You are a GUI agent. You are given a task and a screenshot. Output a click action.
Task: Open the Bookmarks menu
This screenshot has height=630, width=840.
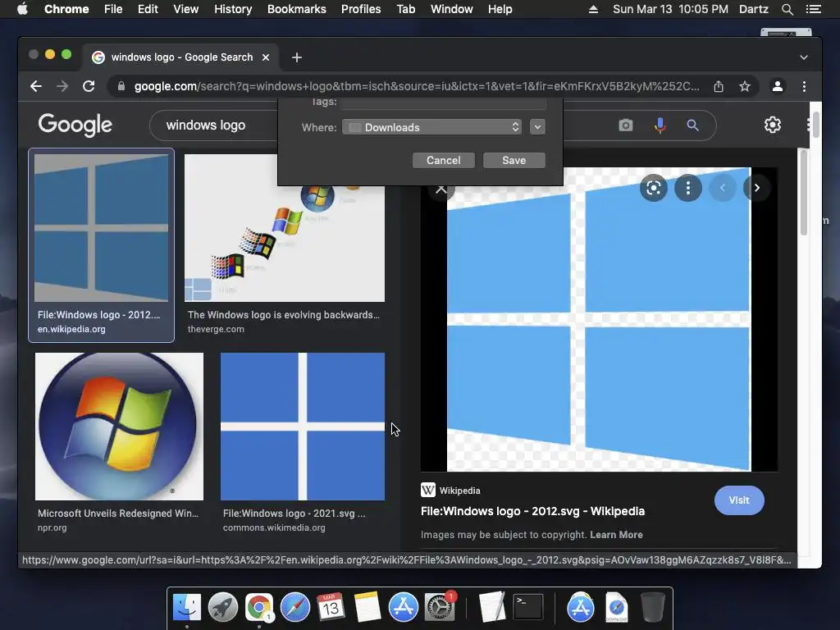point(297,9)
